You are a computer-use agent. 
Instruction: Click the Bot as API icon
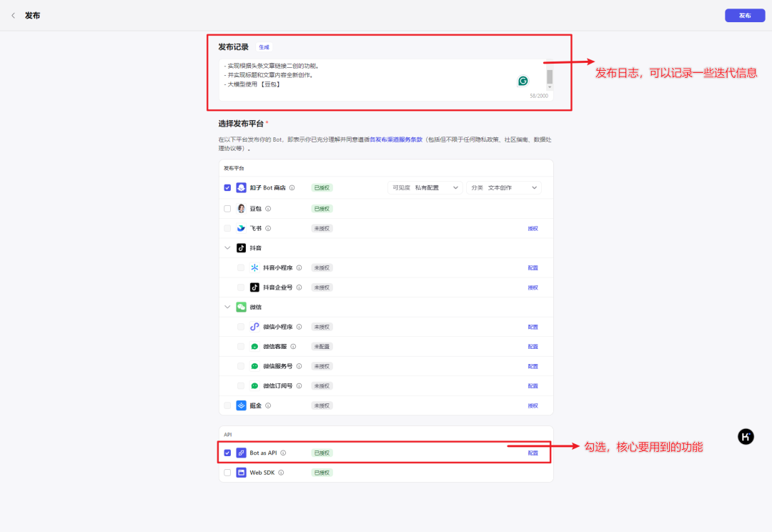coord(242,453)
